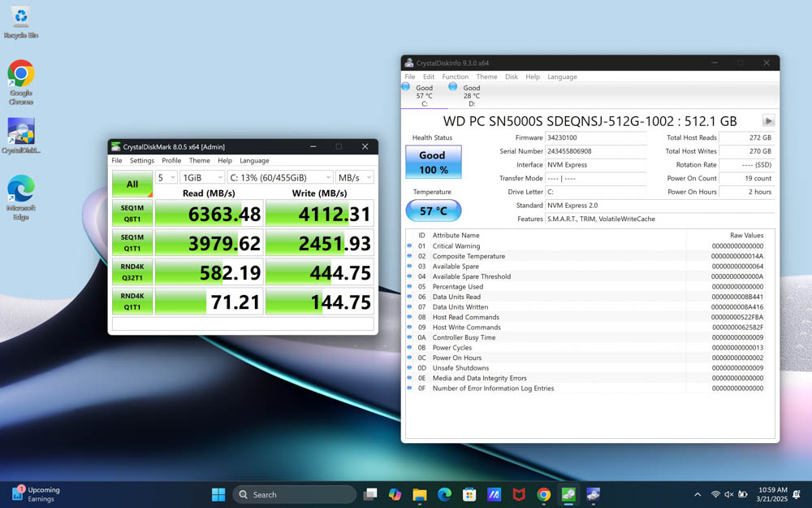812x508 pixels.
Task: Select the D: disk Good 28 °C tab
Action: [471, 96]
